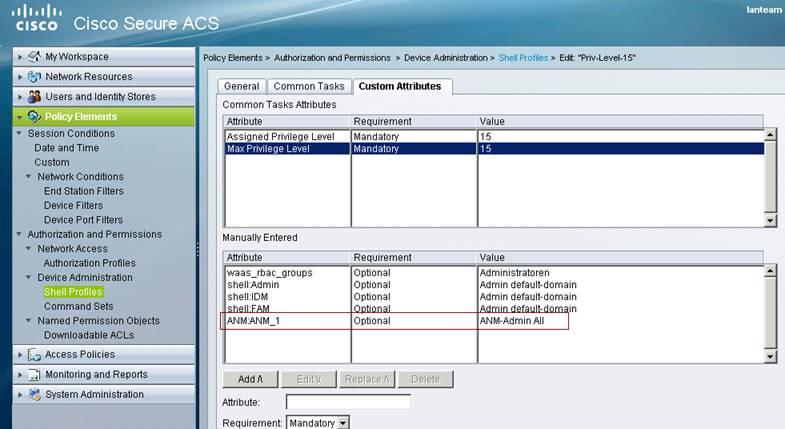The image size is (785, 429).
Task: Click the Policy Elements icon
Action: click(x=34, y=117)
